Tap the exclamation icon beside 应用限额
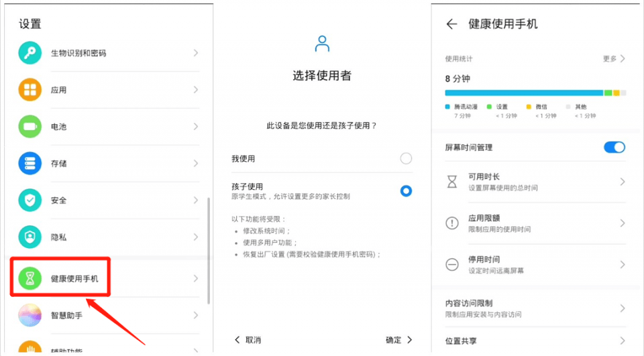The width and height of the screenshot is (644, 356). 451,223
